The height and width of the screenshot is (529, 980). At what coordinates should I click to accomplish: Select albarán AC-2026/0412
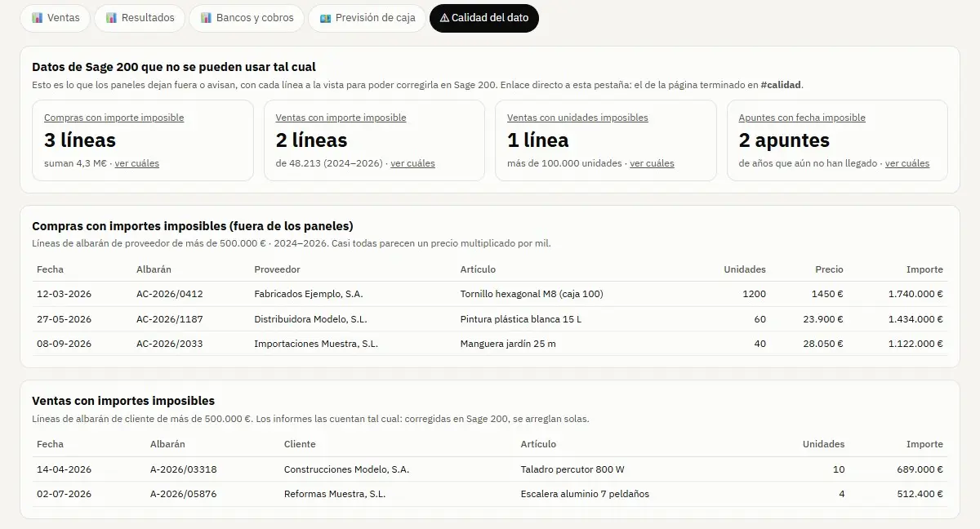169,294
